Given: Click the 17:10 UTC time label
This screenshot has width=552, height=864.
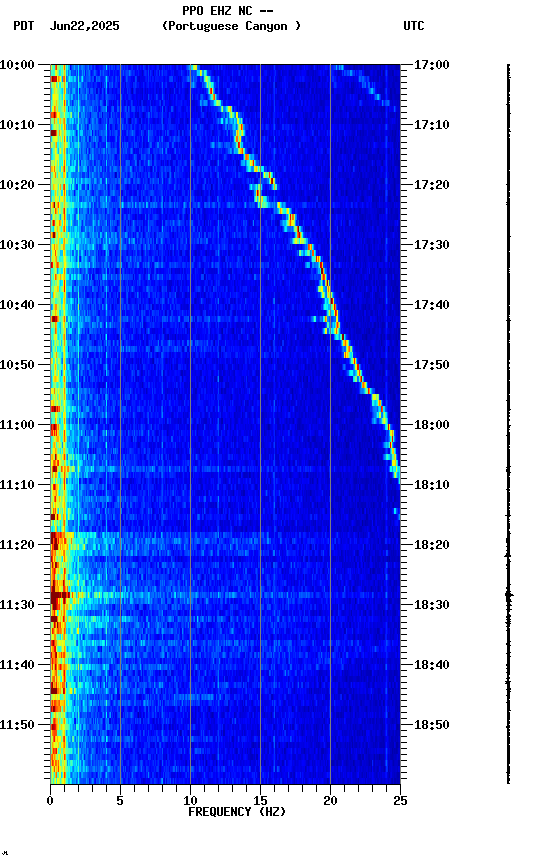Looking at the screenshot, I should click(432, 125).
